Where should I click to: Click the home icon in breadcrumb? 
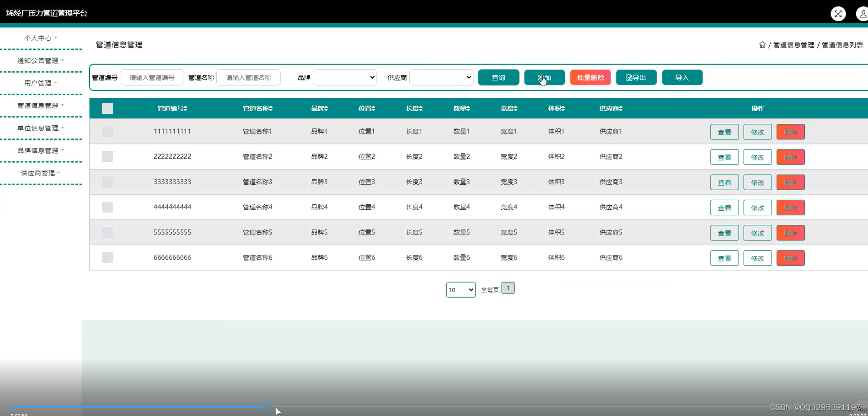tap(762, 45)
